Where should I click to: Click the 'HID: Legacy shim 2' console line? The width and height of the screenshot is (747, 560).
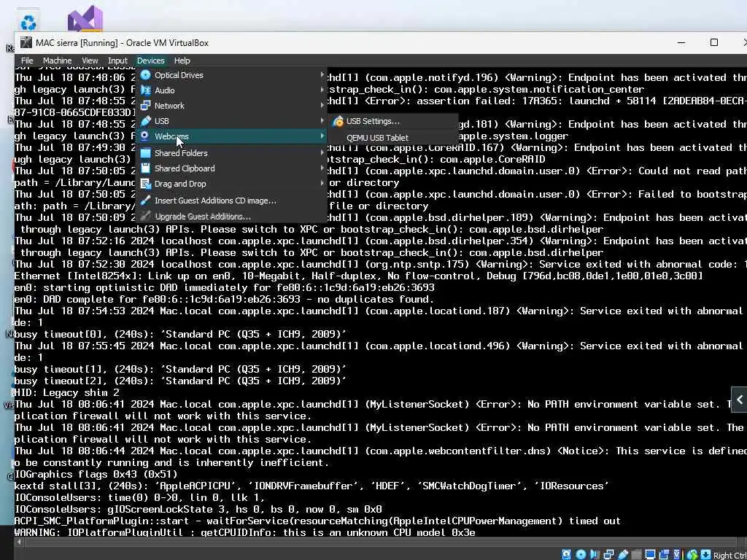pos(66,393)
